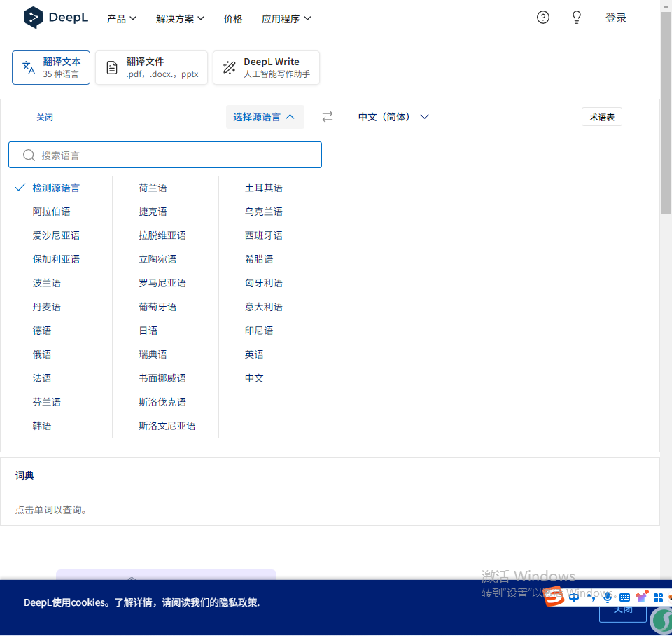Image resolution: width=672 pixels, height=636 pixels.
Task: Select 波兰语 as source language
Action: [x=47, y=282]
